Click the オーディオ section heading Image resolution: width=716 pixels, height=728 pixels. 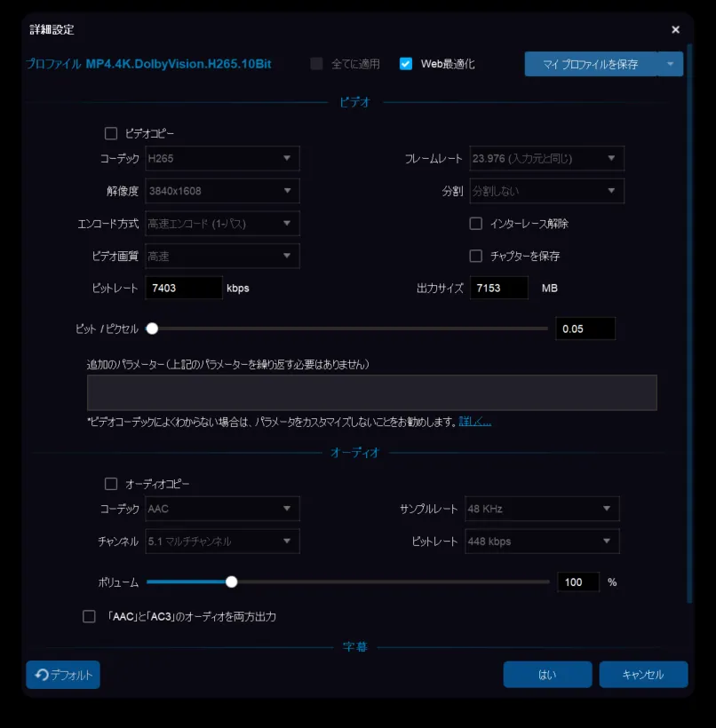point(355,453)
